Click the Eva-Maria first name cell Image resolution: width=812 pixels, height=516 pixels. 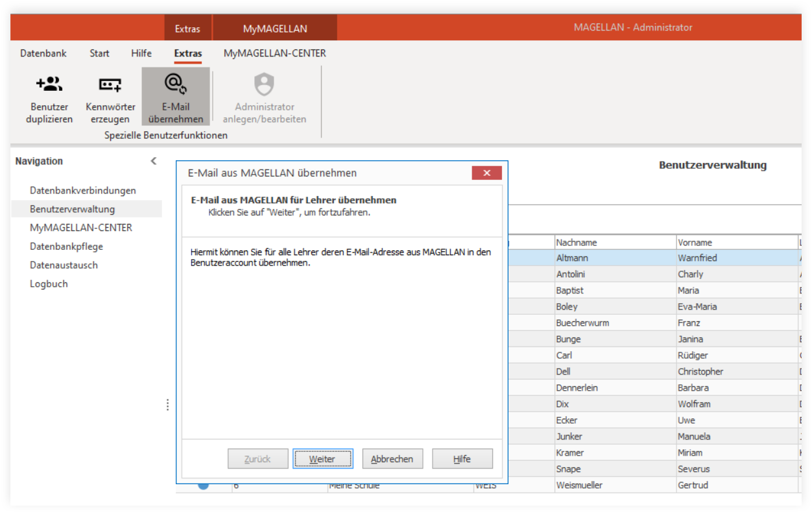[737, 306]
